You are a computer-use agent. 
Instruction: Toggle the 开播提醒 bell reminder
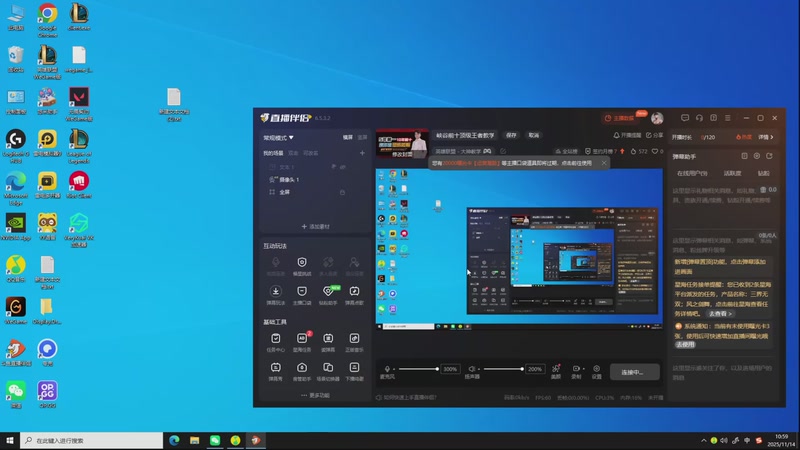[x=627, y=135]
